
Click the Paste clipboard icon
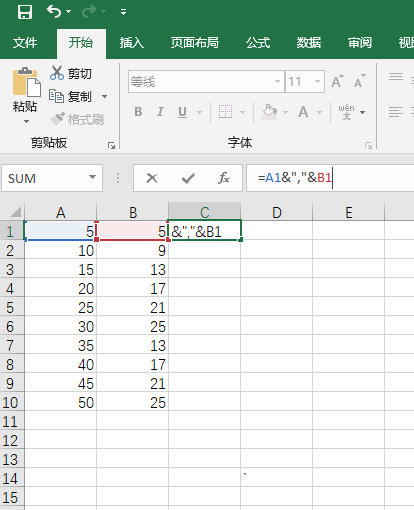(26, 82)
